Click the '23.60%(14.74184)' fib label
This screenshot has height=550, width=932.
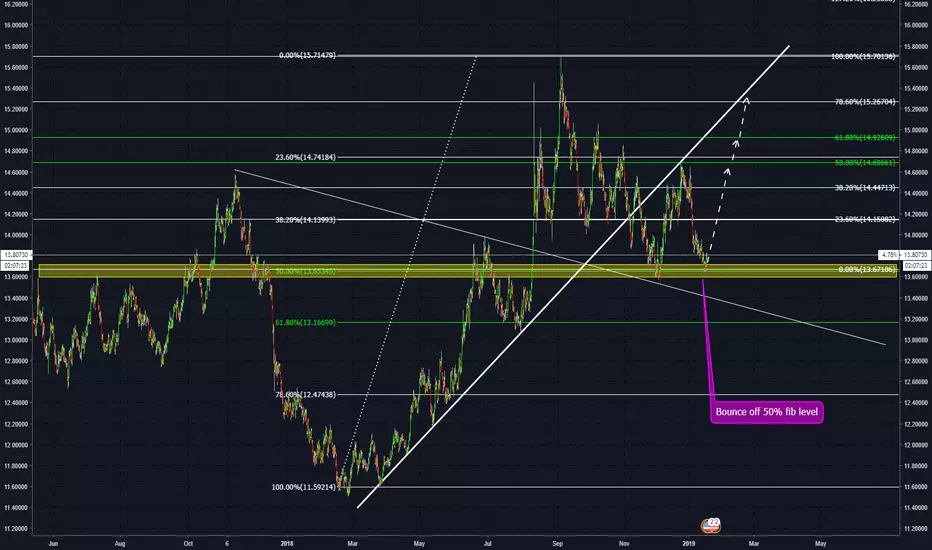point(306,158)
